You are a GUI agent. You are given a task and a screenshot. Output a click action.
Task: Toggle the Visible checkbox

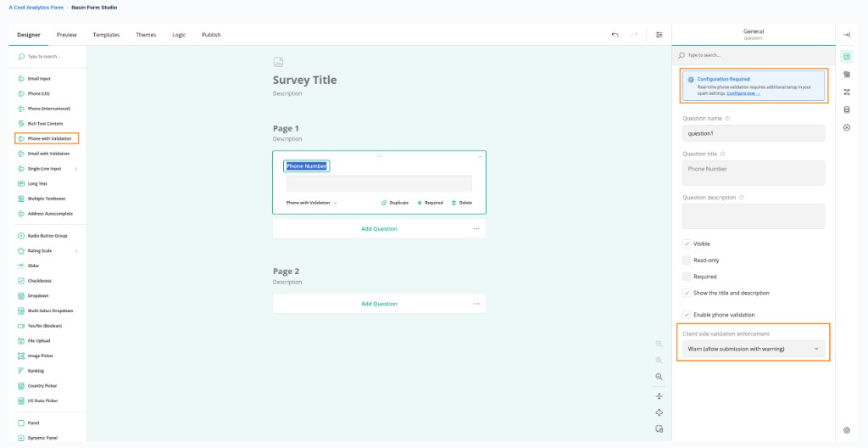(687, 244)
